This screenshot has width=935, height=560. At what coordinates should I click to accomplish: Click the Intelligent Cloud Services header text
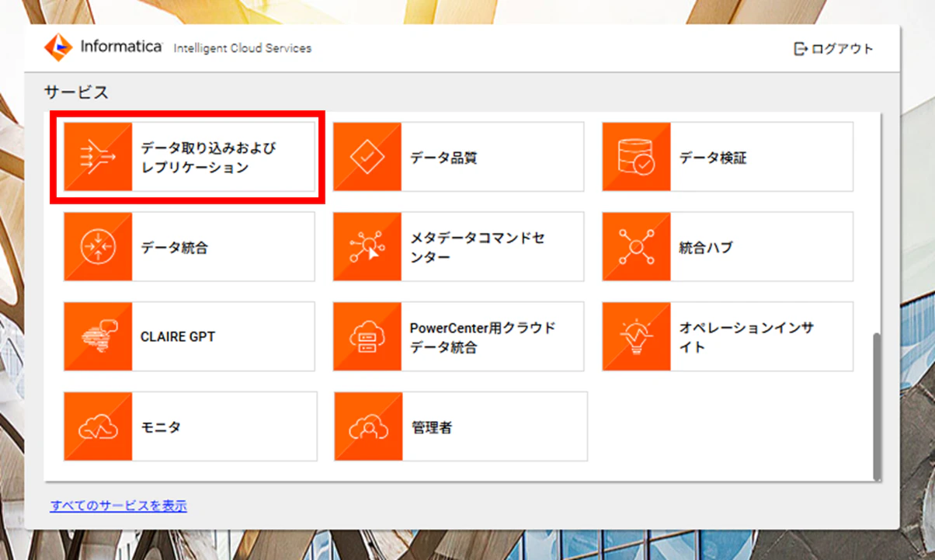(242, 48)
